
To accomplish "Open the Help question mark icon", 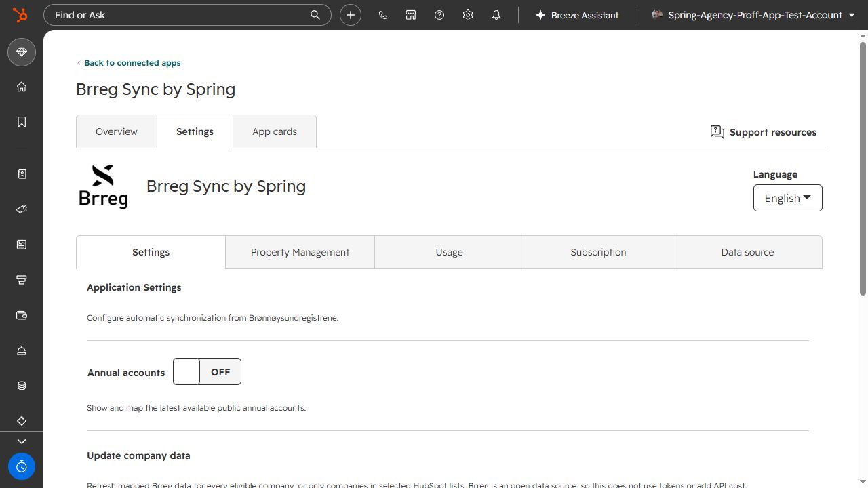I will [439, 15].
